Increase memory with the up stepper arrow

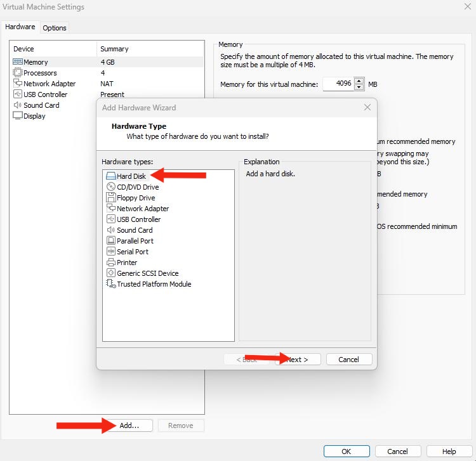pyautogui.click(x=360, y=81)
